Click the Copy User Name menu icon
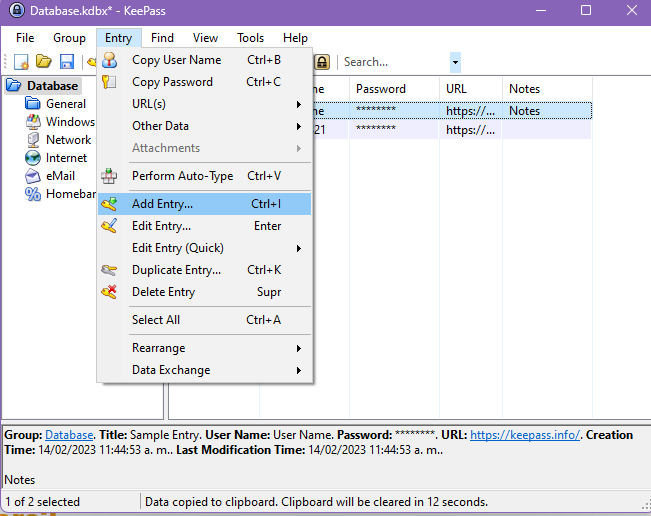The image size is (651, 516). point(109,60)
